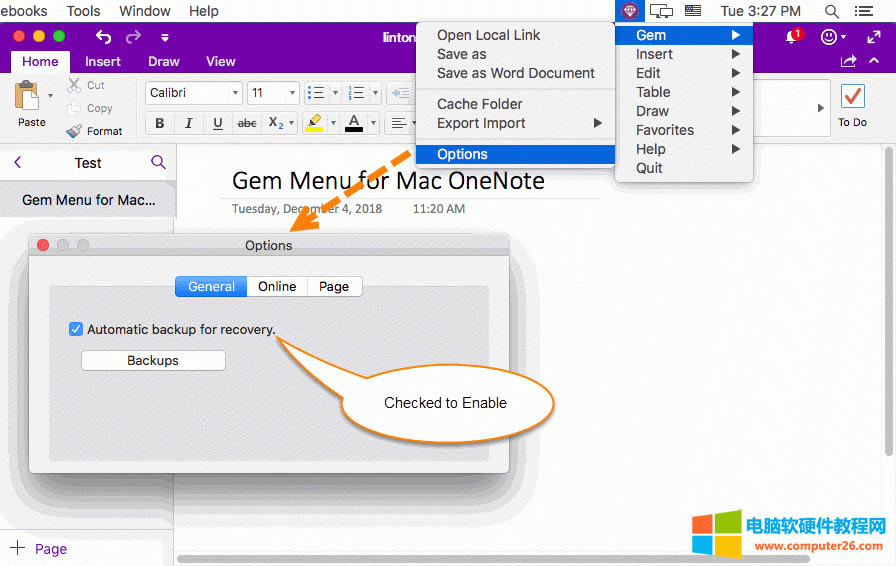Image resolution: width=896 pixels, height=566 pixels.
Task: Select Options in the Gem submenu
Action: [462, 154]
